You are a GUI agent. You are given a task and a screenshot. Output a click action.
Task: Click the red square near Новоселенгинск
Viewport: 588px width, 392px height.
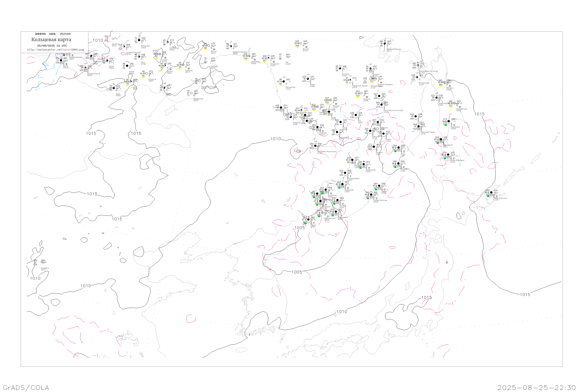[64, 55]
